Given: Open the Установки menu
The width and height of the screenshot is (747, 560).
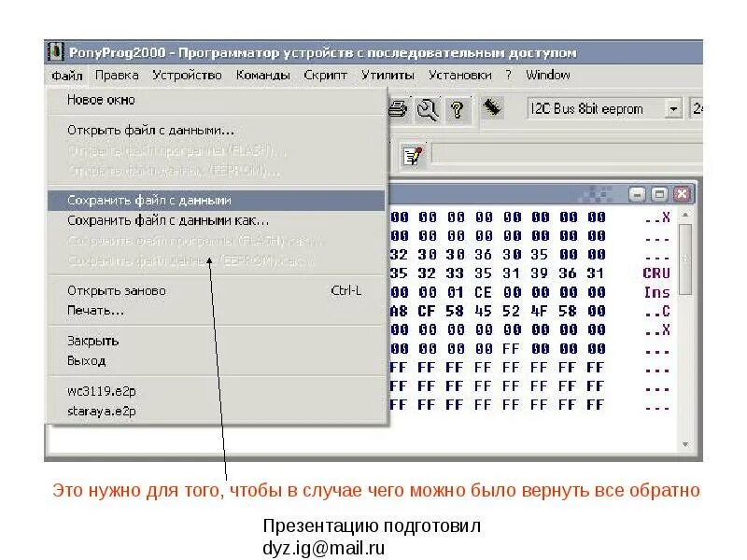Looking at the screenshot, I should [459, 76].
